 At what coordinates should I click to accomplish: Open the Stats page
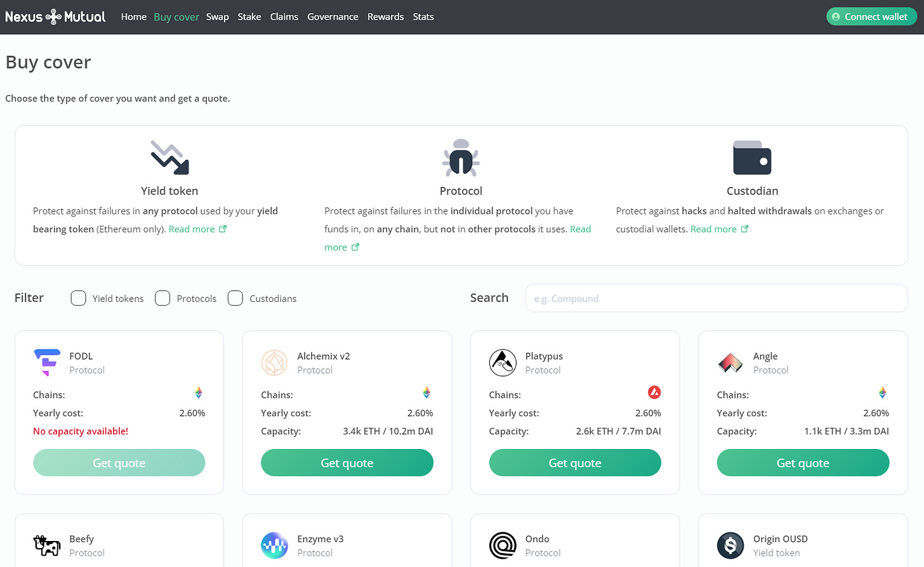click(423, 16)
